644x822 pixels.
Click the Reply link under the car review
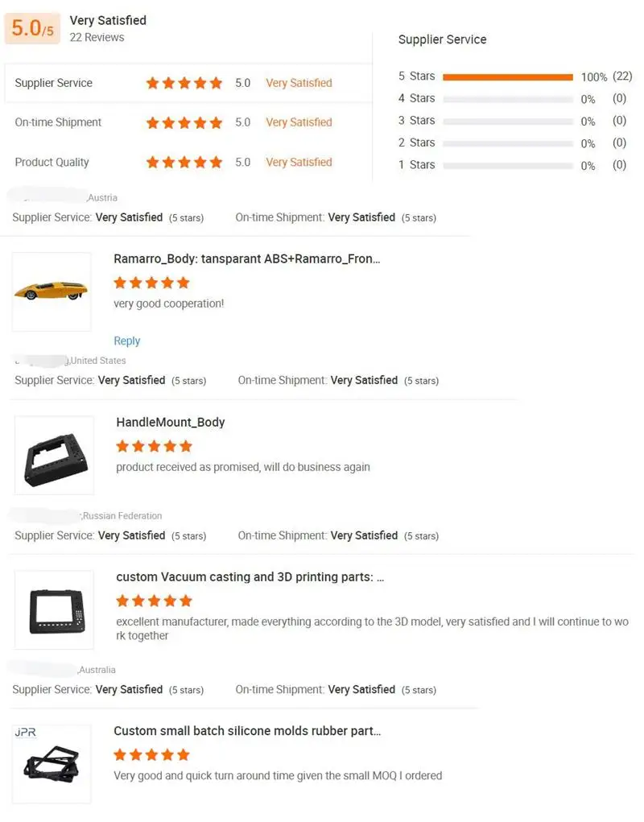[126, 341]
